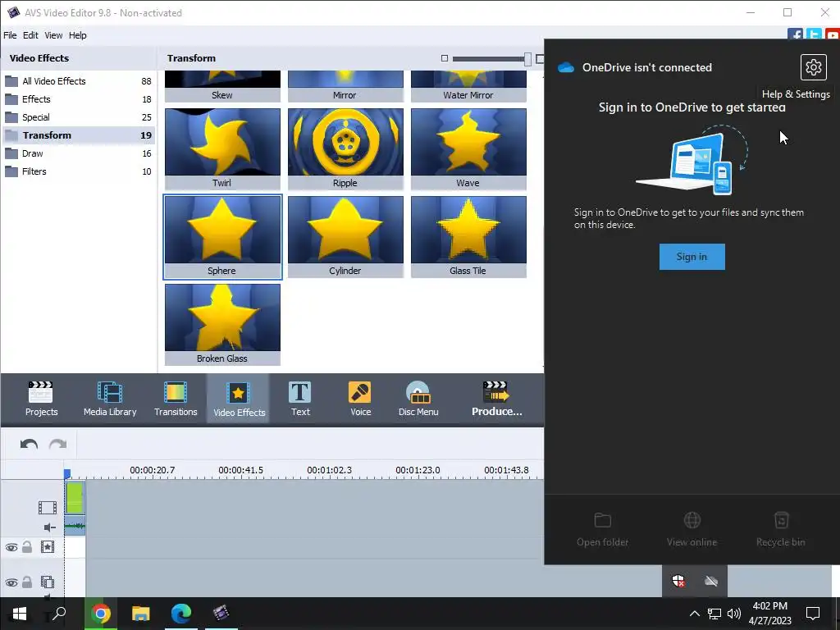Viewport: 840px width, 630px height.
Task: Open File Explorer from the taskbar
Action: [141, 613]
